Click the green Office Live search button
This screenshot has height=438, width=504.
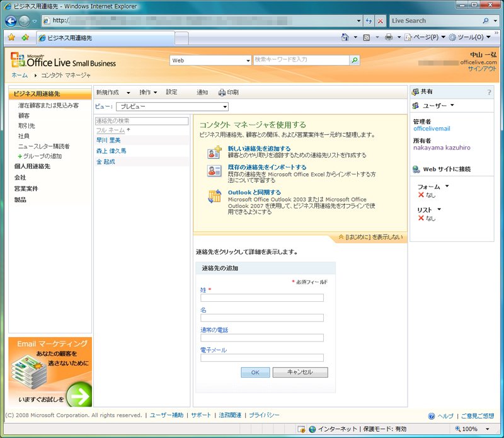tap(355, 60)
